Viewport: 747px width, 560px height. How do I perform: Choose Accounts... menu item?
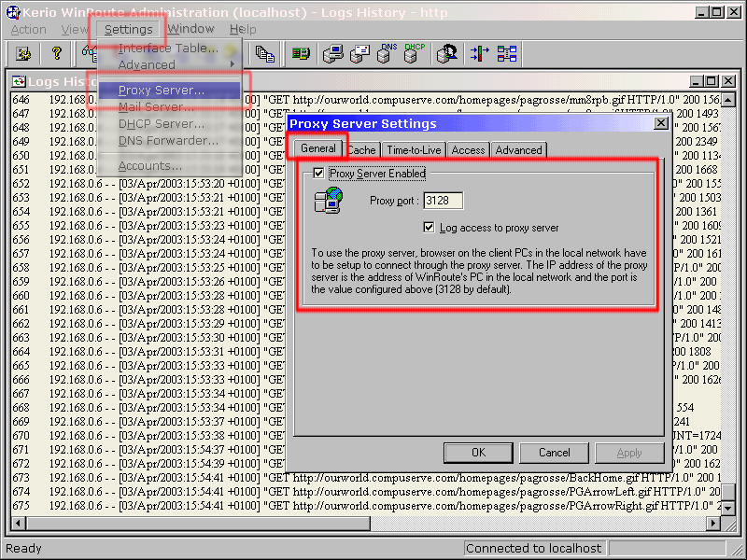169,166
